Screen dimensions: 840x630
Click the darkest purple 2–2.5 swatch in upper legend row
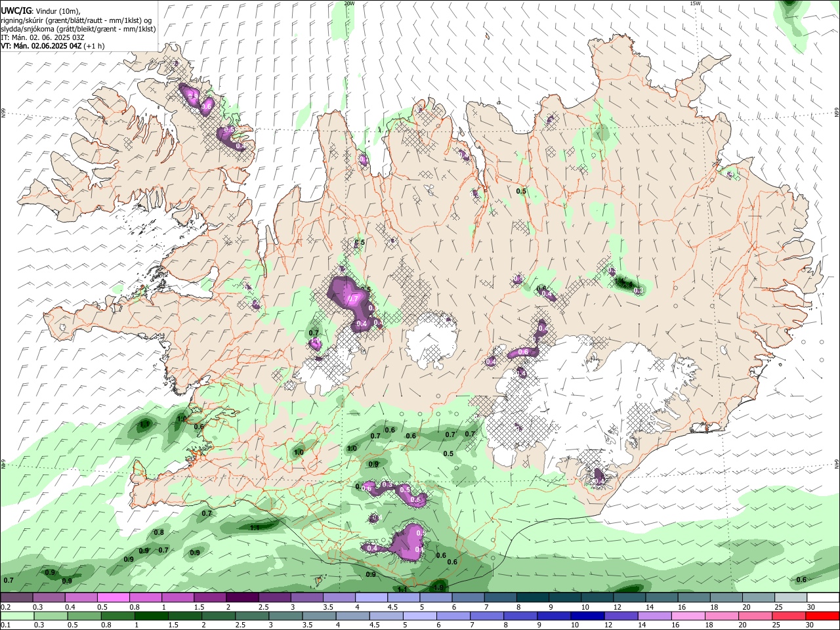(x=242, y=597)
